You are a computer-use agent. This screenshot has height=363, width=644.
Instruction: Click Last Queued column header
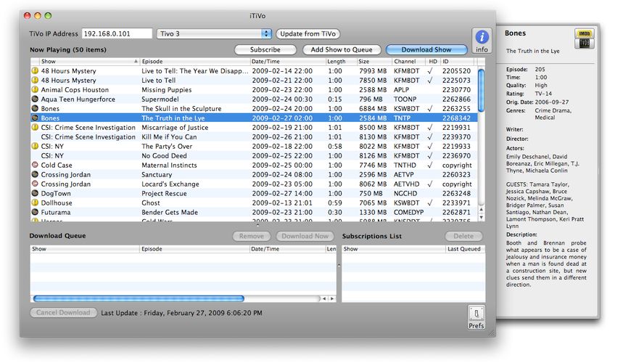[465, 249]
